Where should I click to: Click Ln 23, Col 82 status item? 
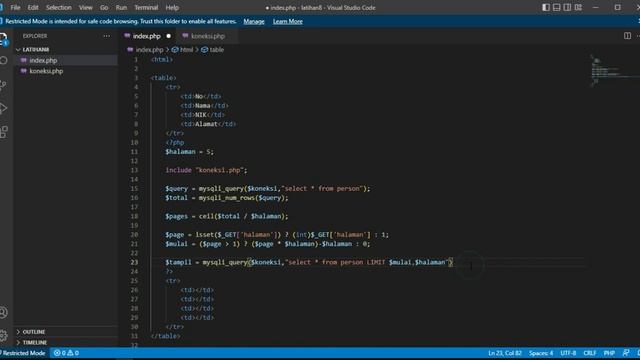click(505, 353)
